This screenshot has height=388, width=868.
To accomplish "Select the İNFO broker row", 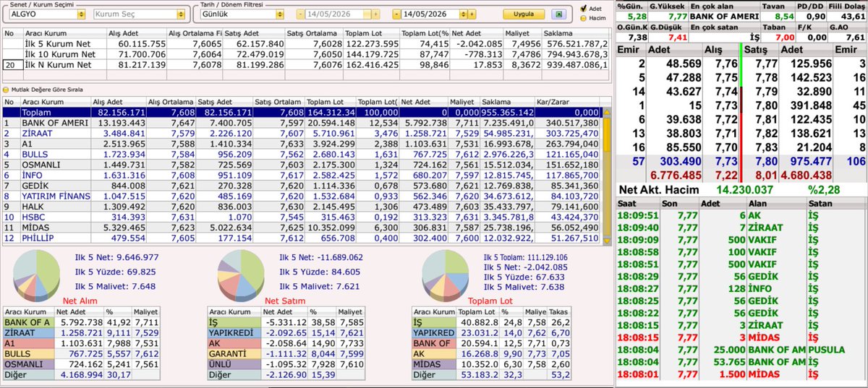I will pos(302,175).
